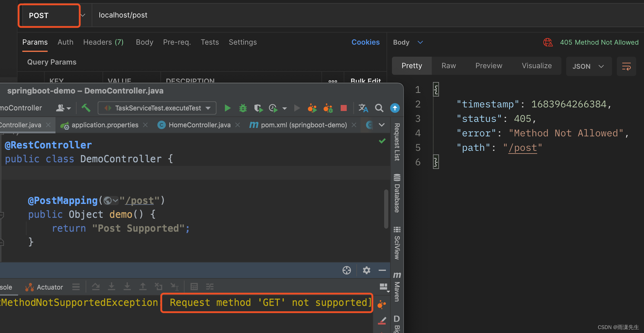Screen dimensions: 644x333
Task: Click the request URL field localhost/post
Action: [123, 15]
